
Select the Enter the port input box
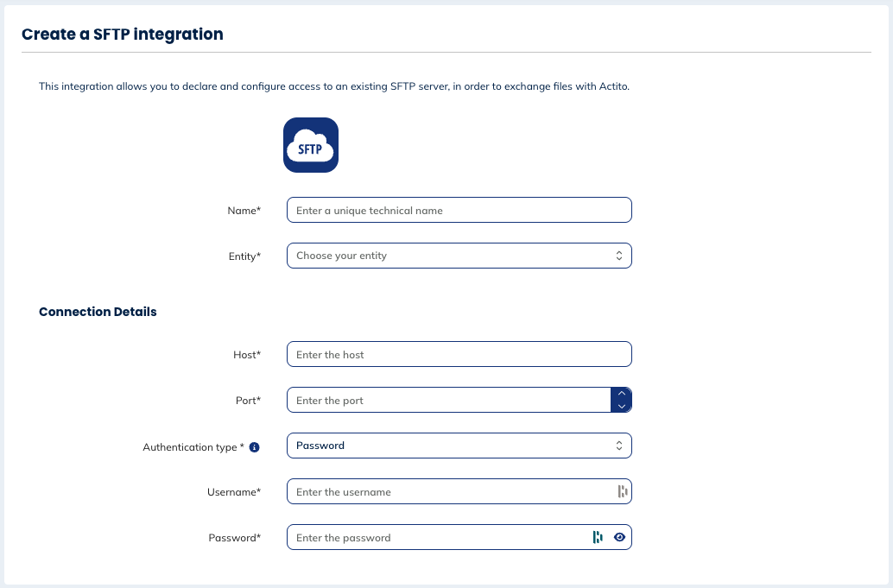(x=447, y=400)
